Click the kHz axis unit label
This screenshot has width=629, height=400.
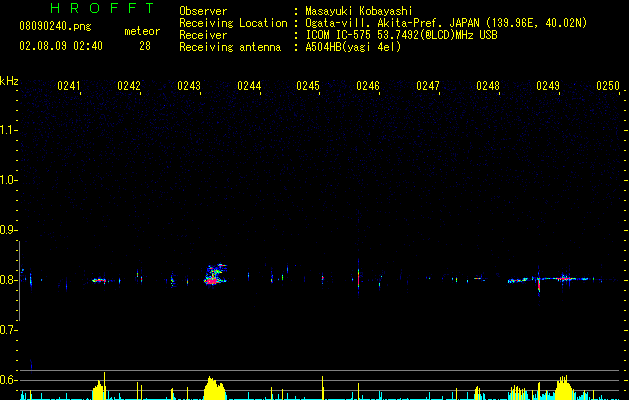coord(9,81)
